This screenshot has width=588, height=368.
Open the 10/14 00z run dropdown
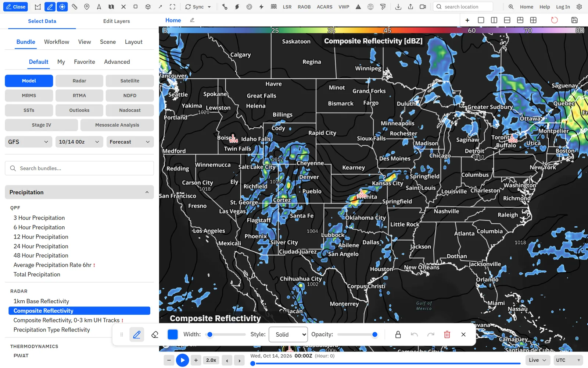(79, 142)
